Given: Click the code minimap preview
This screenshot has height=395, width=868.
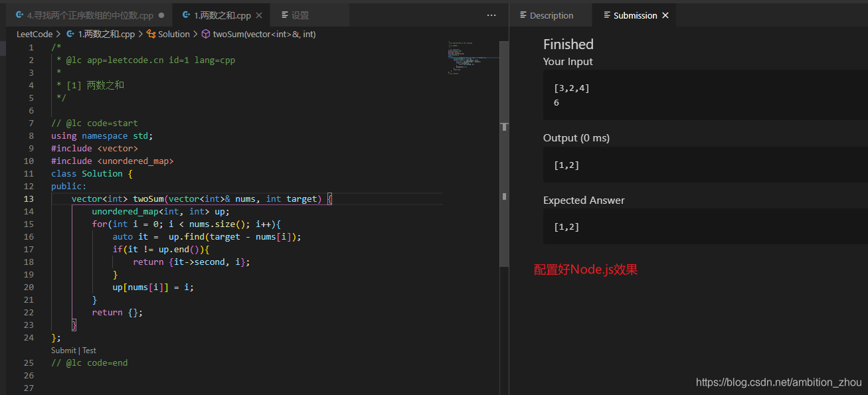Looking at the screenshot, I should [474, 56].
